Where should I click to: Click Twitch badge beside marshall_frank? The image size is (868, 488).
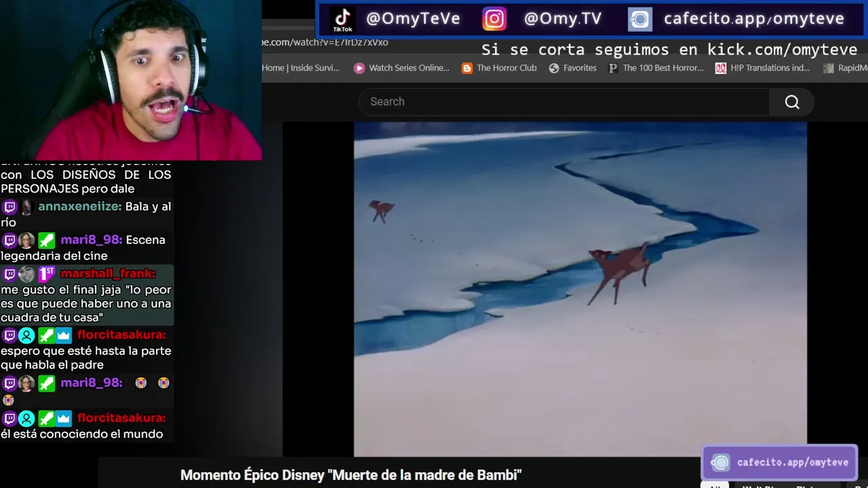[x=9, y=274]
